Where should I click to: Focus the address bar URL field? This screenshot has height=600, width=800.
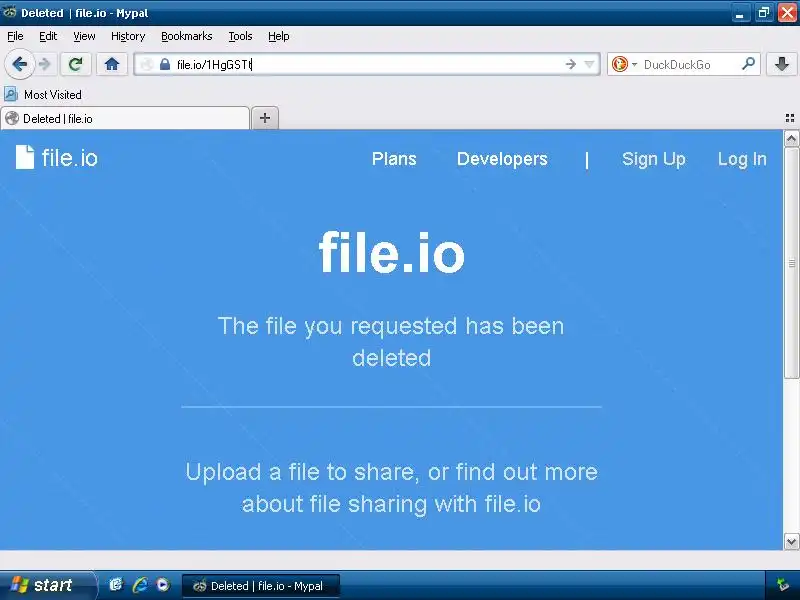click(367, 64)
